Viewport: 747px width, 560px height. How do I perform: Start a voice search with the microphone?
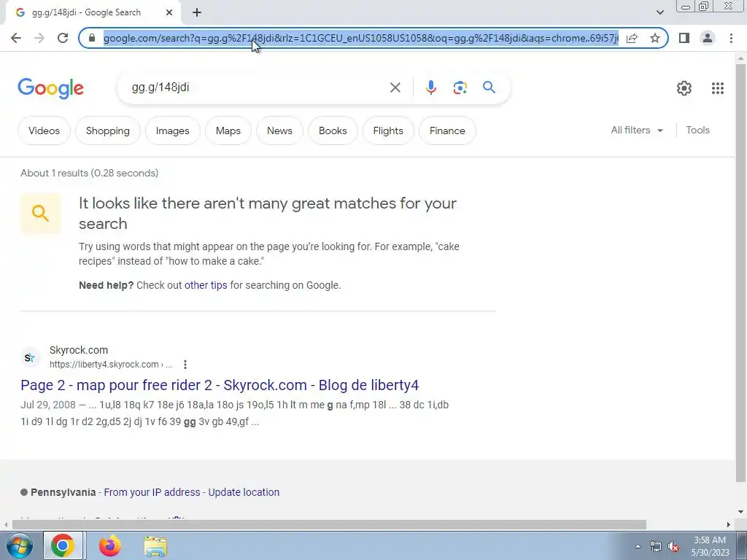pos(430,87)
